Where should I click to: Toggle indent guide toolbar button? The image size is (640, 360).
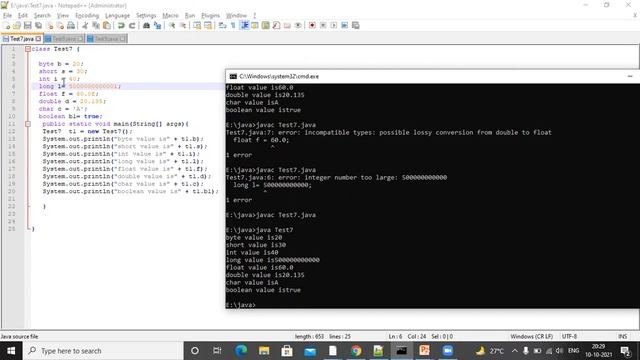pyautogui.click(x=244, y=25)
